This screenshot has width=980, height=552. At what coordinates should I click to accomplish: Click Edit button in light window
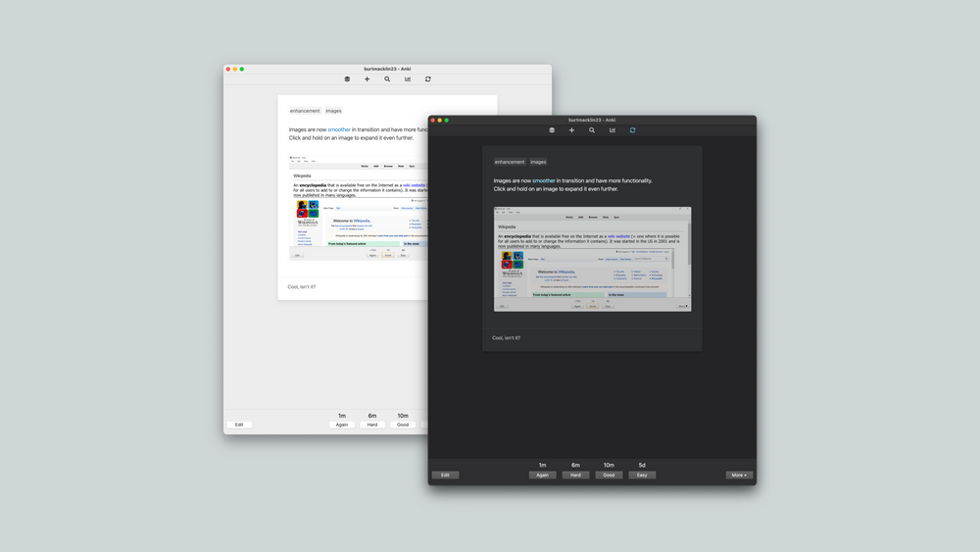239,425
